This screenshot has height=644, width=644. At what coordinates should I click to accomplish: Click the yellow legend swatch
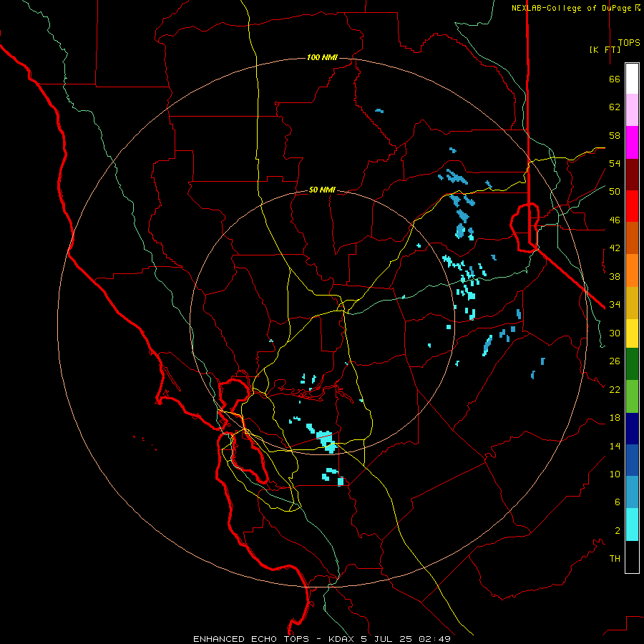pos(632,333)
